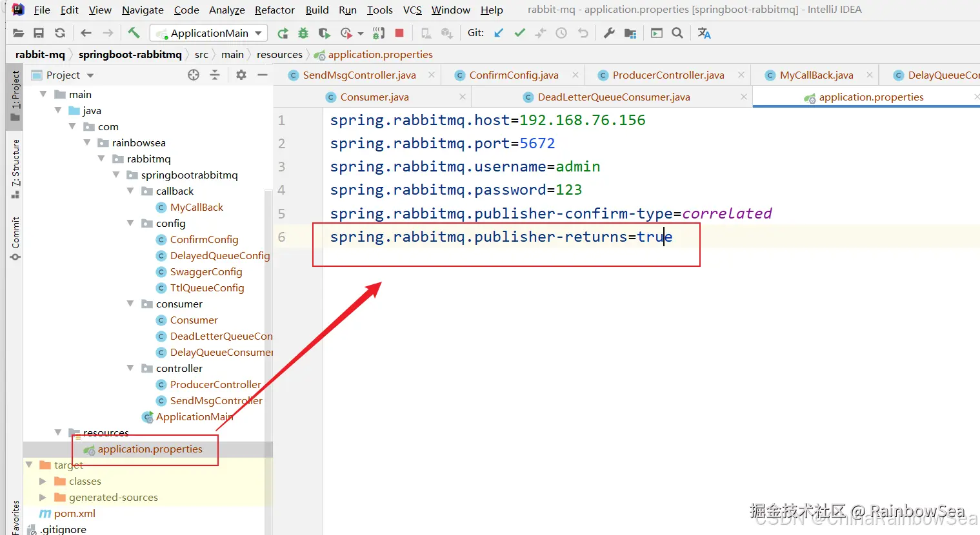Open Settings with the wrench icon
The image size is (980, 535).
609,33
